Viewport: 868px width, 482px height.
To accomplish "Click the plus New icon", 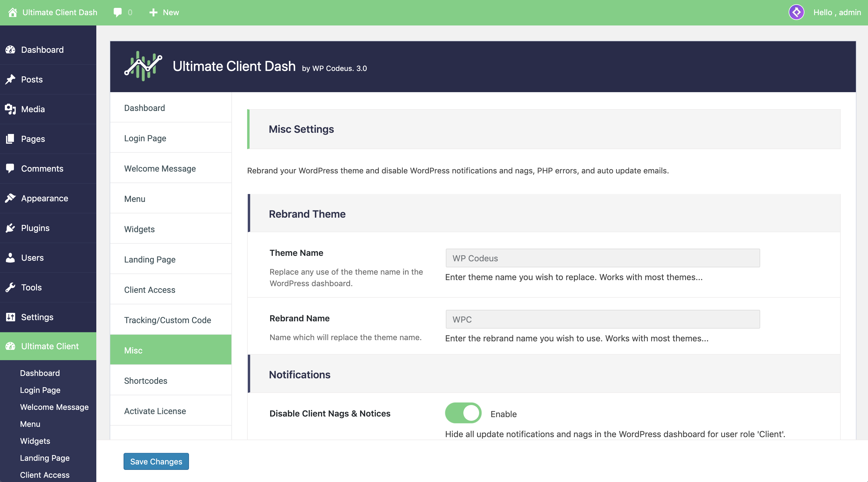I will click(153, 12).
